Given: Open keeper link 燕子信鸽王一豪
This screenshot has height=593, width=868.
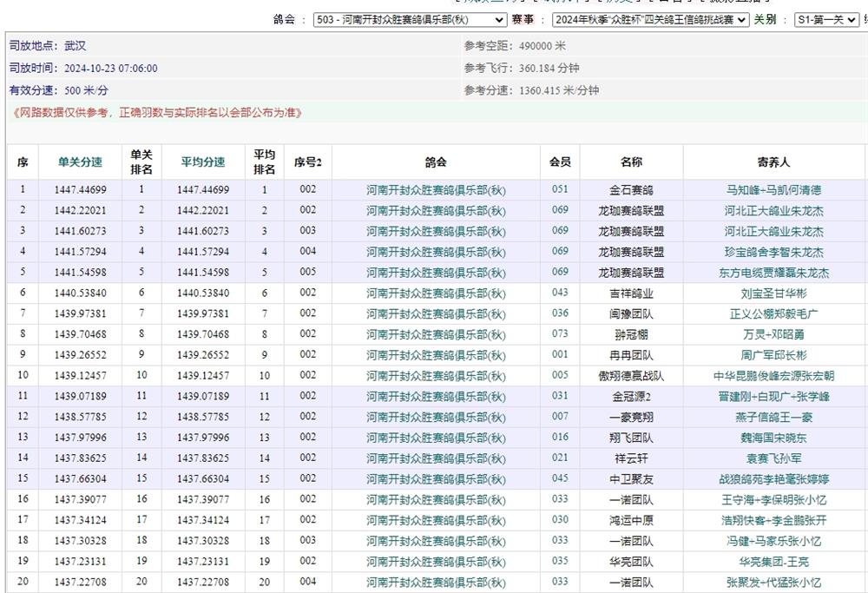Looking at the screenshot, I should (x=774, y=417).
